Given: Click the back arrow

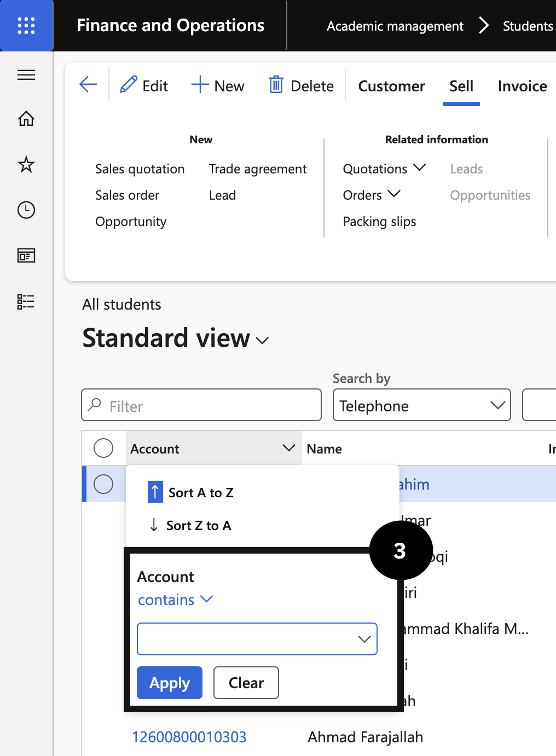Looking at the screenshot, I should (x=88, y=85).
